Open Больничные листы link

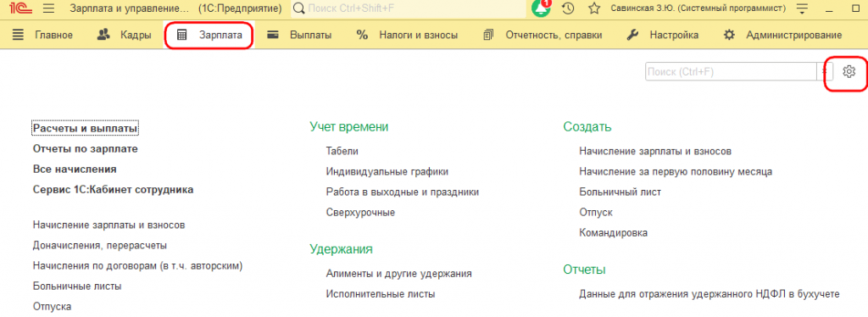click(x=77, y=286)
